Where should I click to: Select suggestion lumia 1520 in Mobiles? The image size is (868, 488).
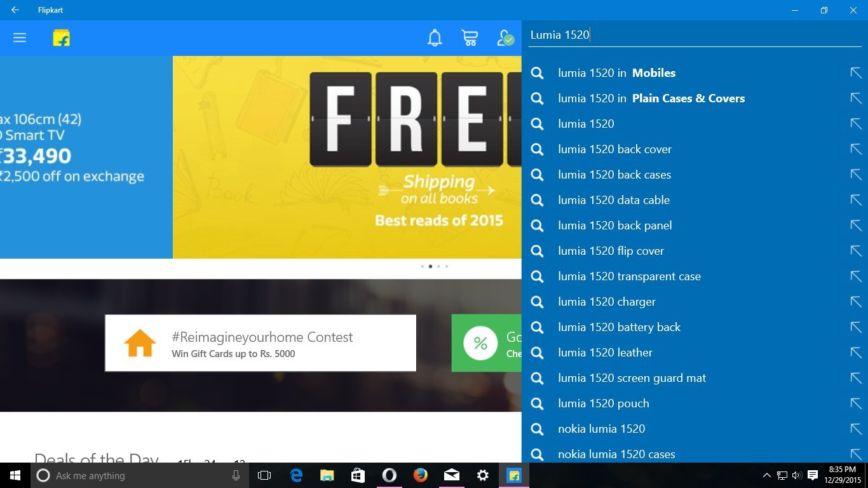coord(695,73)
